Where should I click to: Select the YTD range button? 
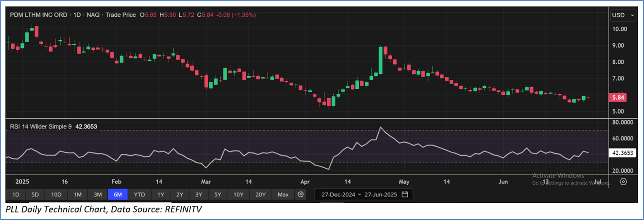140,194
